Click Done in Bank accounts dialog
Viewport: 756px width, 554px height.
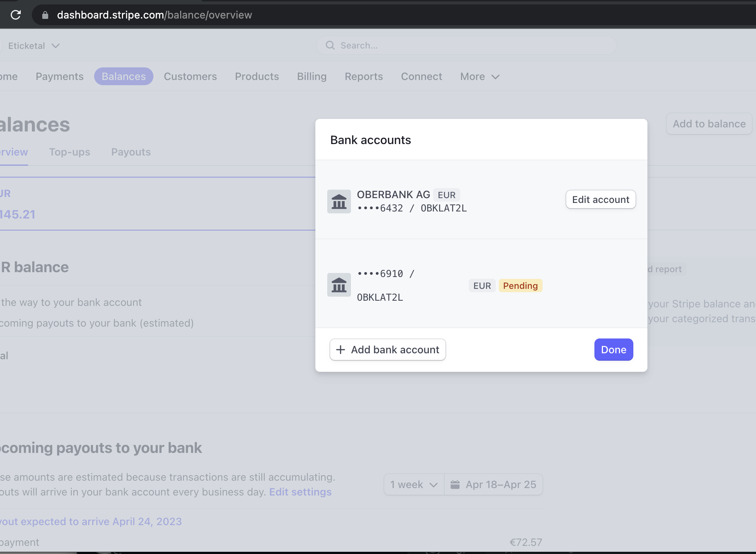(614, 350)
